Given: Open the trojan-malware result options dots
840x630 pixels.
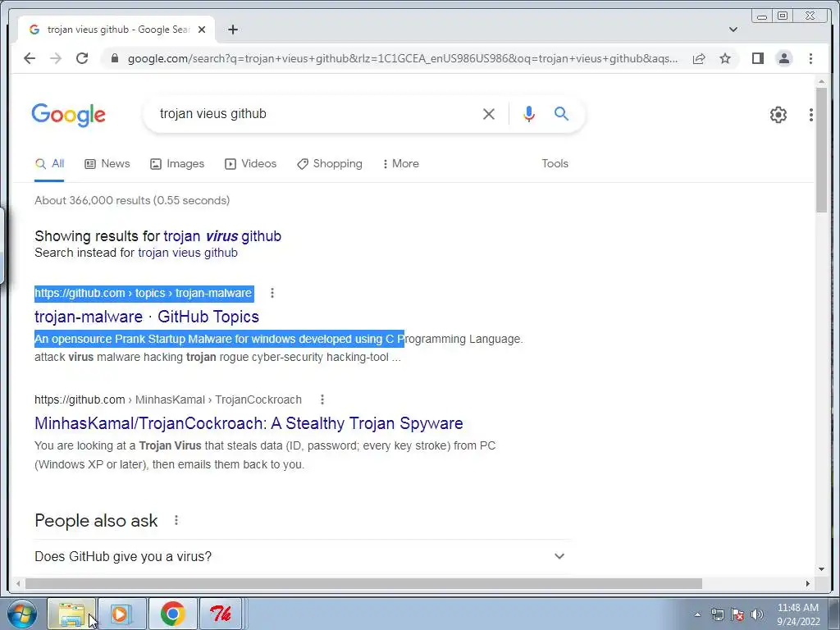Looking at the screenshot, I should (272, 293).
